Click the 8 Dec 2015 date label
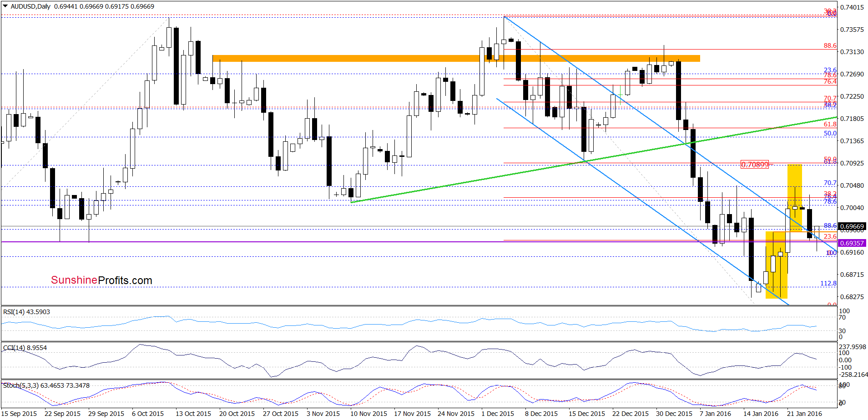The height and width of the screenshot is (420, 868). [541, 414]
